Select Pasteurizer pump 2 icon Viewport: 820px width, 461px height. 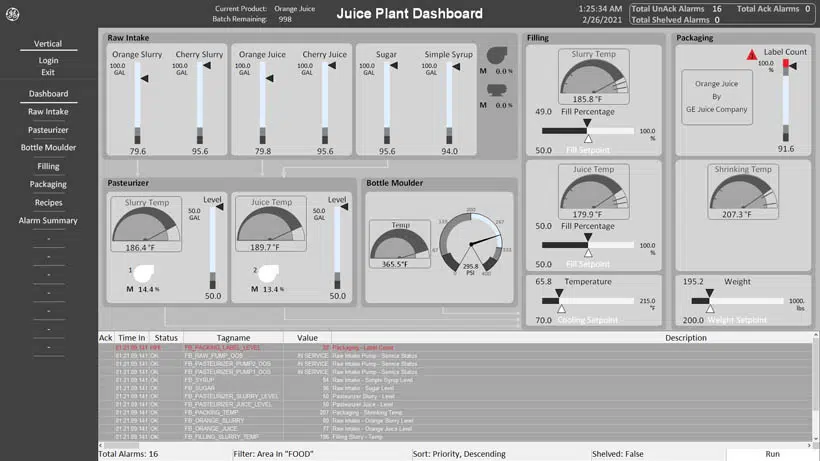coord(268,273)
